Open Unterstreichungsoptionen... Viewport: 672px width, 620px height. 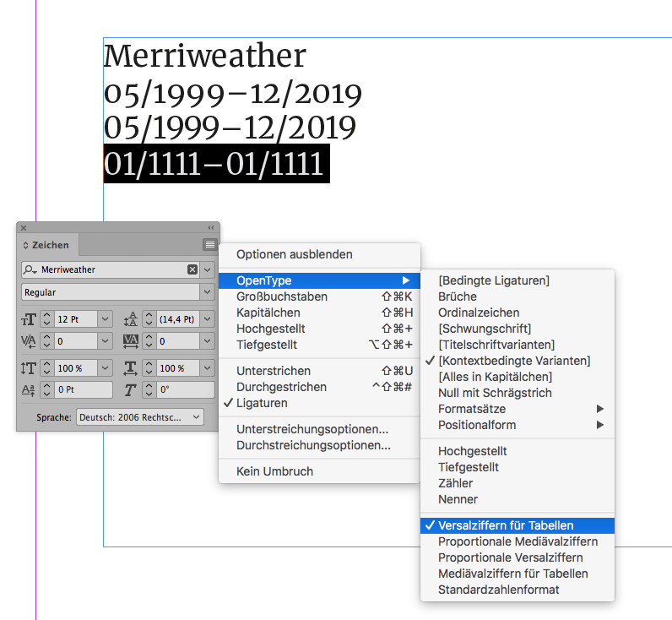[x=319, y=429]
